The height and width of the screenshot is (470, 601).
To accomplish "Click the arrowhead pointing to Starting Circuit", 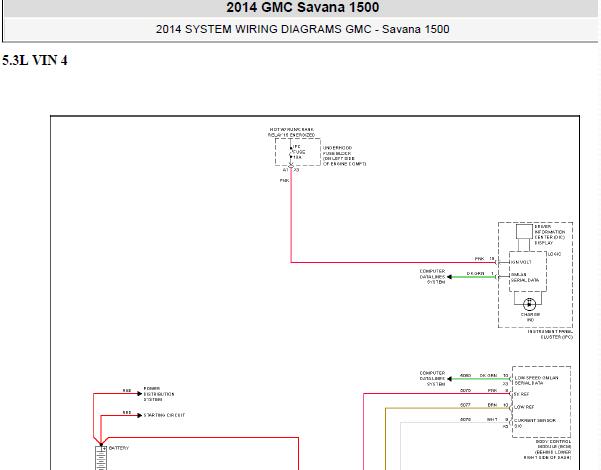I will (x=140, y=415).
